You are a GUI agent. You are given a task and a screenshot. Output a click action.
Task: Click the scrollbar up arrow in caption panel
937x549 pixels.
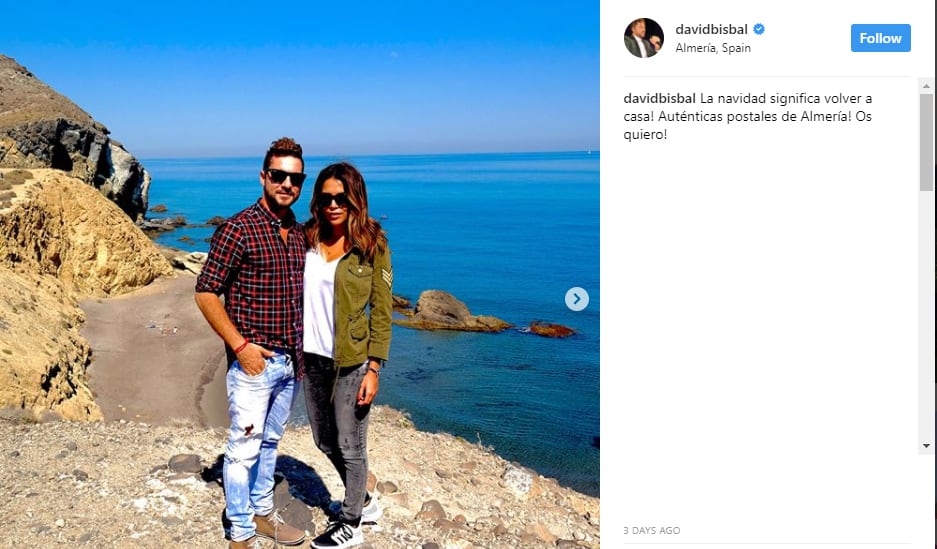tap(926, 86)
